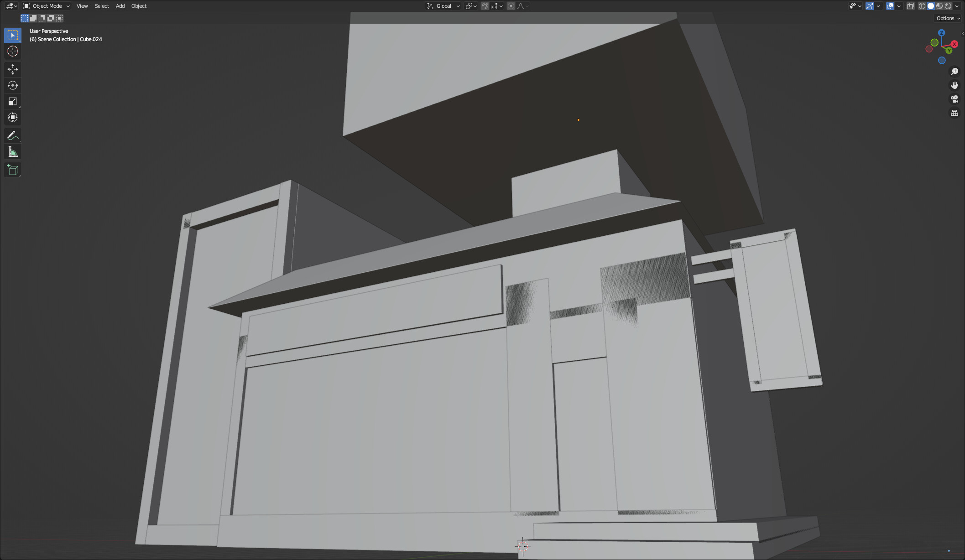Select the Measure tool
This screenshot has height=560, width=965.
13,152
